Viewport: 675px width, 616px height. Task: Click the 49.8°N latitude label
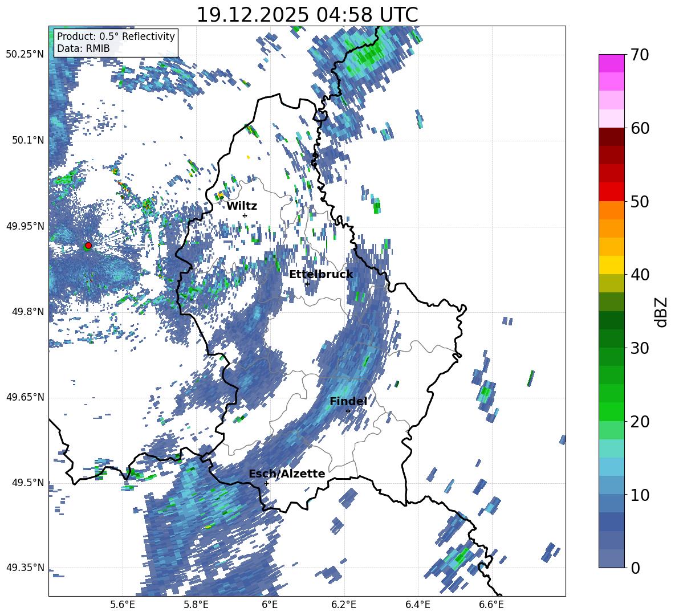pyautogui.click(x=27, y=312)
